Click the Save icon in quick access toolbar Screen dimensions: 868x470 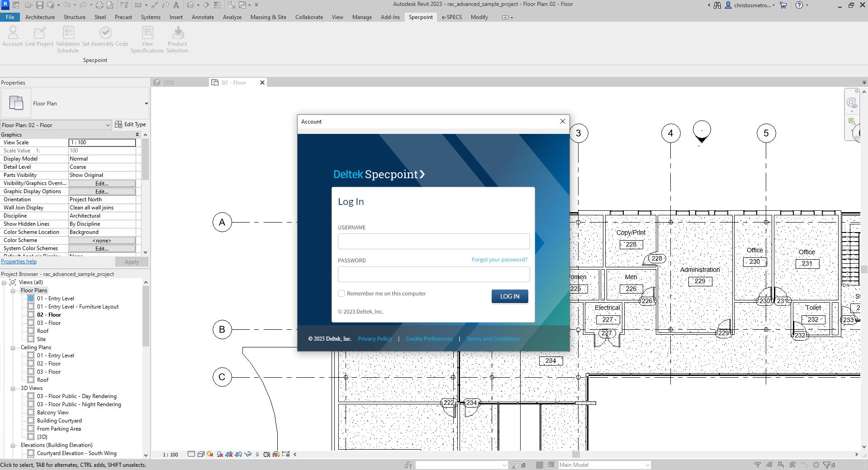pos(40,5)
